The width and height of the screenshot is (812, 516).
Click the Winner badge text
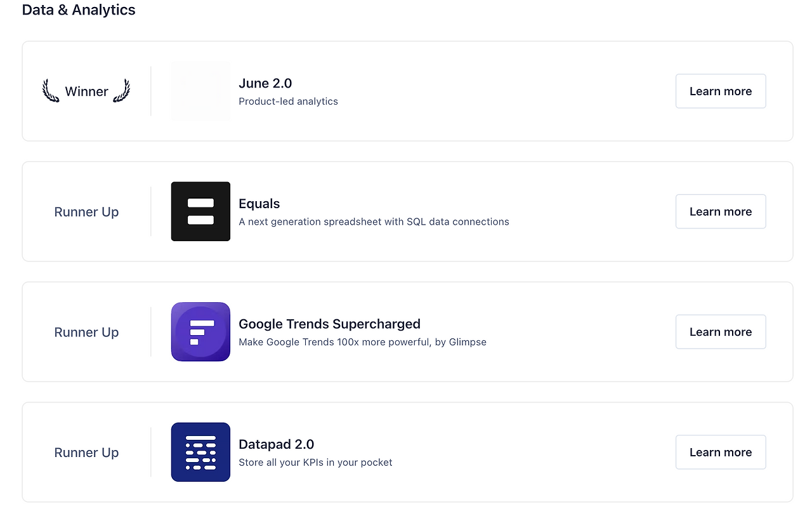tap(86, 91)
